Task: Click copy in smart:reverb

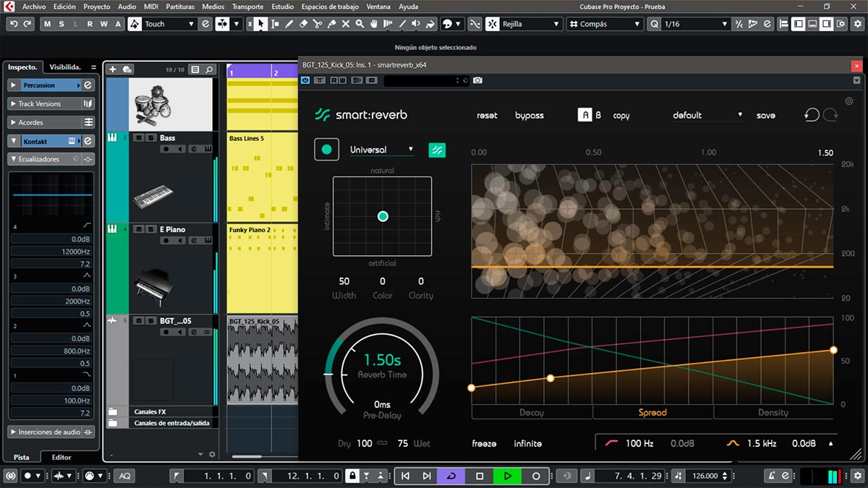Action: point(621,116)
